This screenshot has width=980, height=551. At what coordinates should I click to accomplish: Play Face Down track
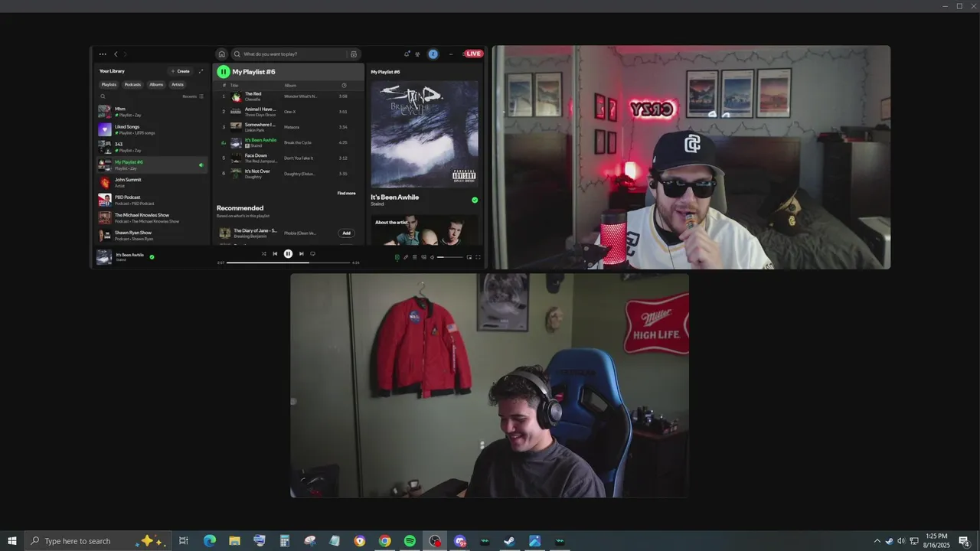pos(289,158)
